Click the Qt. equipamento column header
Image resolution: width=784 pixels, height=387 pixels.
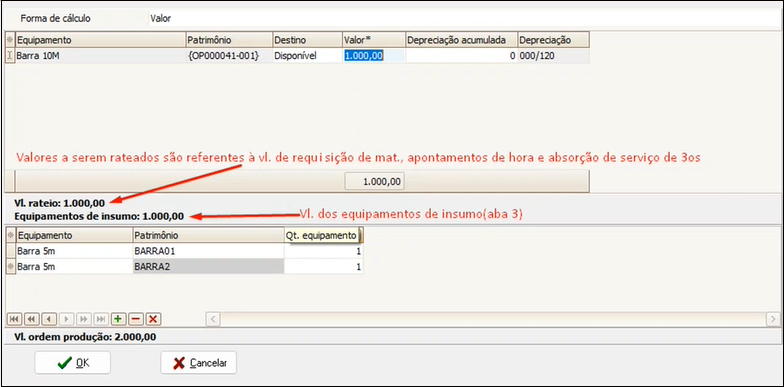pos(324,236)
